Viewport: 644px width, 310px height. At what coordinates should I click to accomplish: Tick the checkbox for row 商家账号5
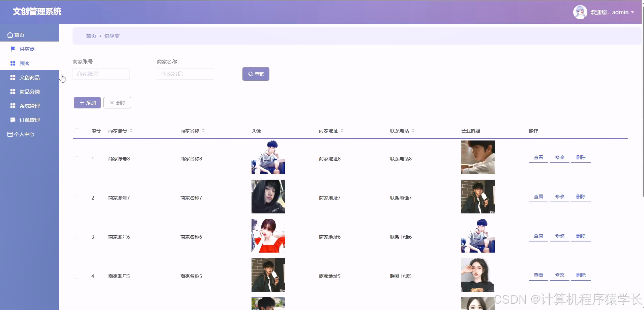point(77,276)
